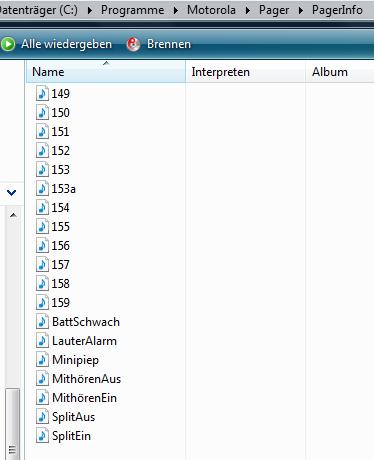This screenshot has height=460, width=374.
Task: Expand the breadcrumb arrow after Pager
Action: click(x=301, y=10)
